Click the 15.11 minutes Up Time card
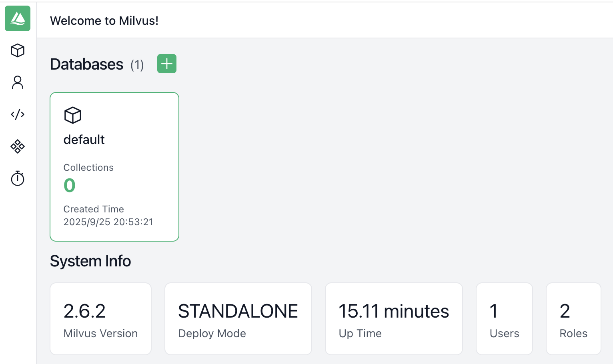 394,319
